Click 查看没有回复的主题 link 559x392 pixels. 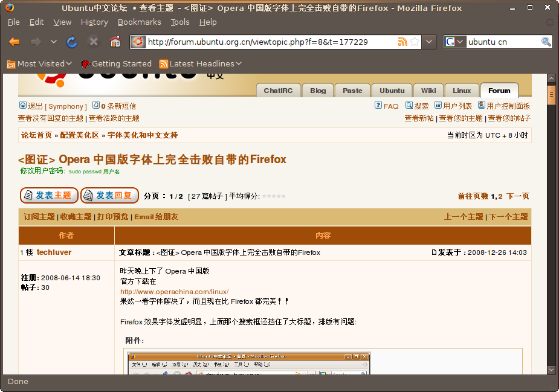pyautogui.click(x=51, y=118)
